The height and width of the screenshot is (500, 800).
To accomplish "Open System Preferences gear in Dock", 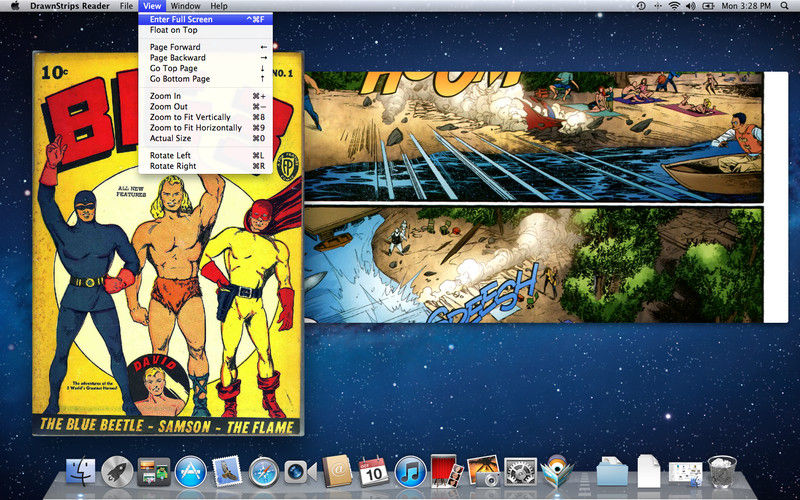I will (520, 471).
